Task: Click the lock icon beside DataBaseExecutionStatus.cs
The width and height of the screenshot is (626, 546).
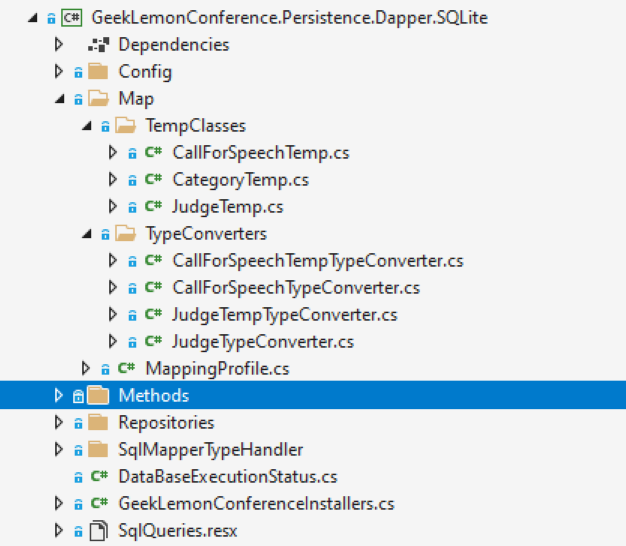Action: [x=78, y=477]
